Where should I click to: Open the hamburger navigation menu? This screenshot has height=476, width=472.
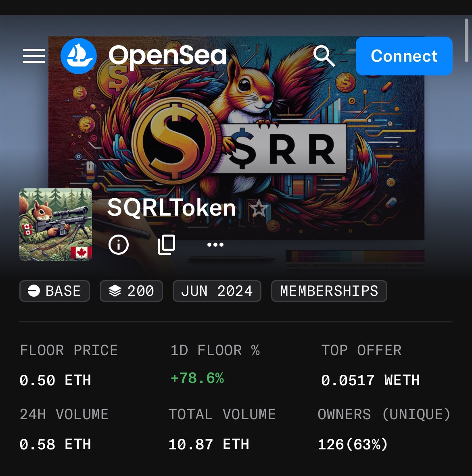click(x=34, y=56)
